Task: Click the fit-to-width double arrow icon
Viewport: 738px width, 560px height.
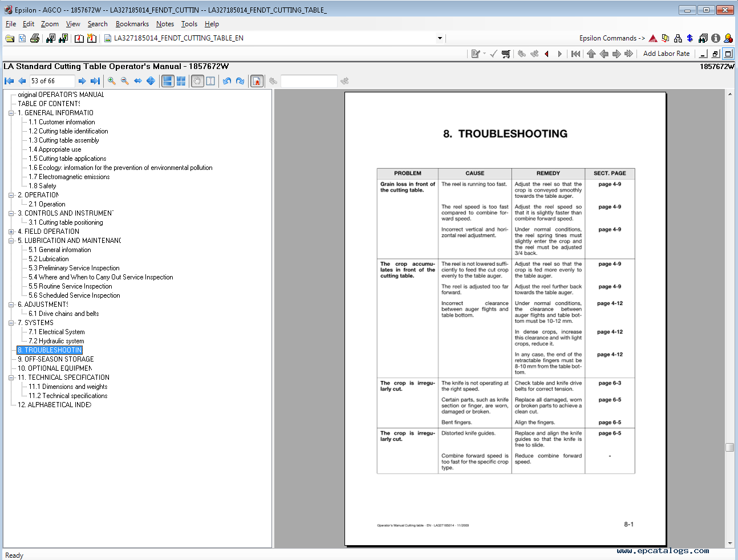Action: point(138,81)
